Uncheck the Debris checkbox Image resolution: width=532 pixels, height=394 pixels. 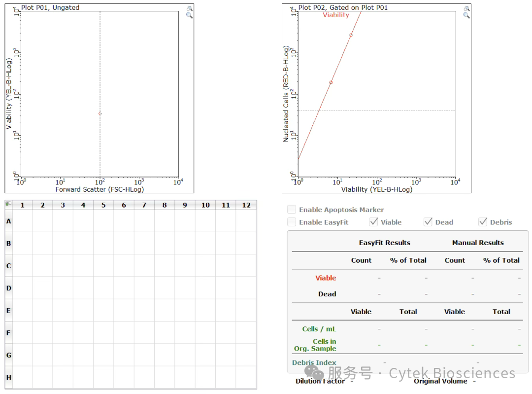[x=483, y=222]
